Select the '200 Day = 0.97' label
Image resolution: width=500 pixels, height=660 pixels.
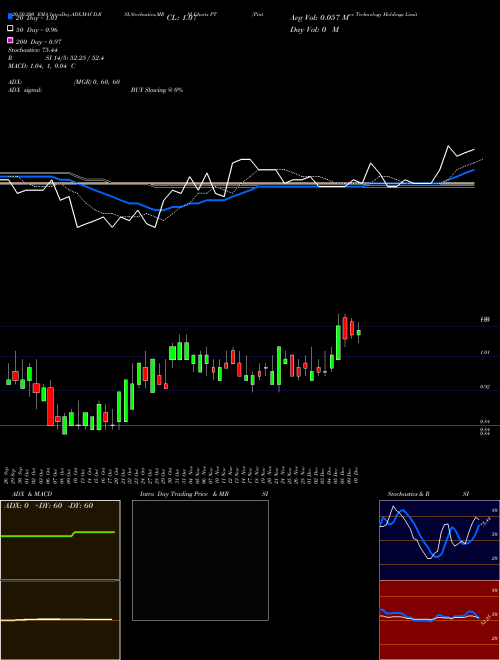39,42
